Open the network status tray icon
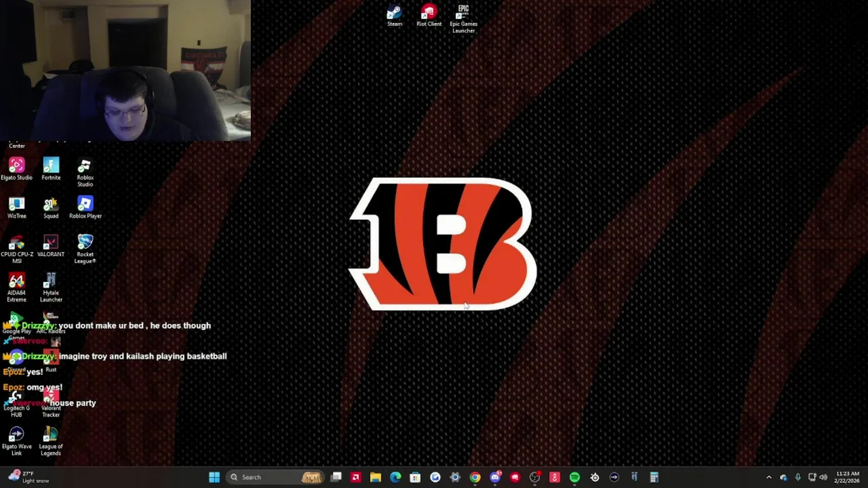Screen dimensions: 868x488 pos(812,477)
